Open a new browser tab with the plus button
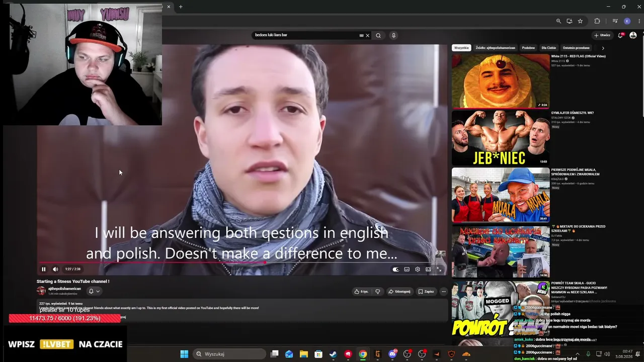The width and height of the screenshot is (644, 362). point(181,7)
